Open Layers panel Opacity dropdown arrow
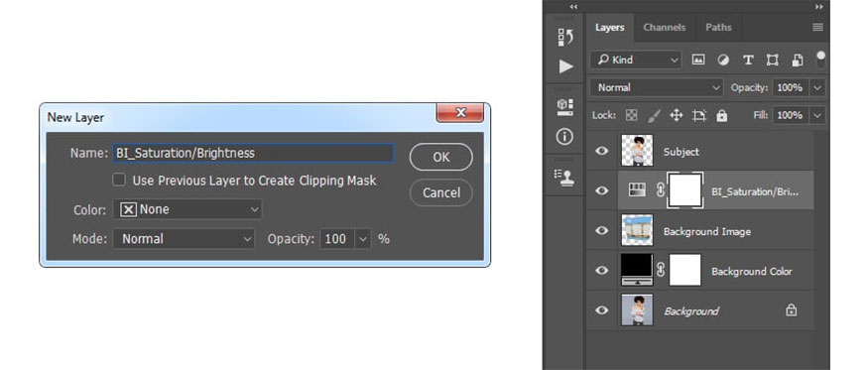Screen dimensions: 868x370 click(817, 87)
